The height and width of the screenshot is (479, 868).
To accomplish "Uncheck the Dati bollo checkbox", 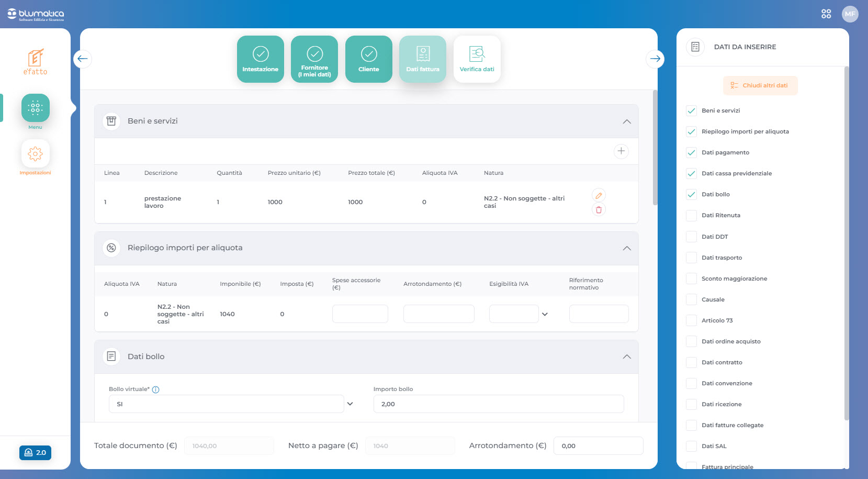I will pyautogui.click(x=691, y=194).
